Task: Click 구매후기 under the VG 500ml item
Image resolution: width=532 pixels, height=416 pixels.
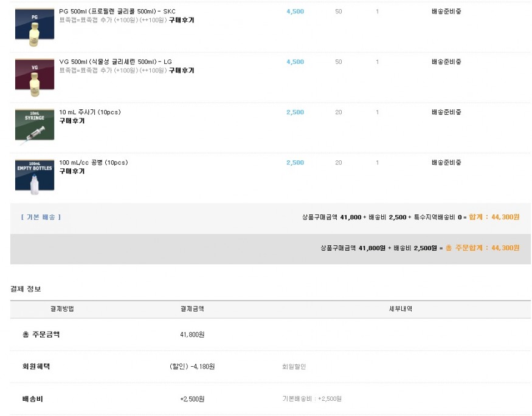Action: pyautogui.click(x=182, y=70)
